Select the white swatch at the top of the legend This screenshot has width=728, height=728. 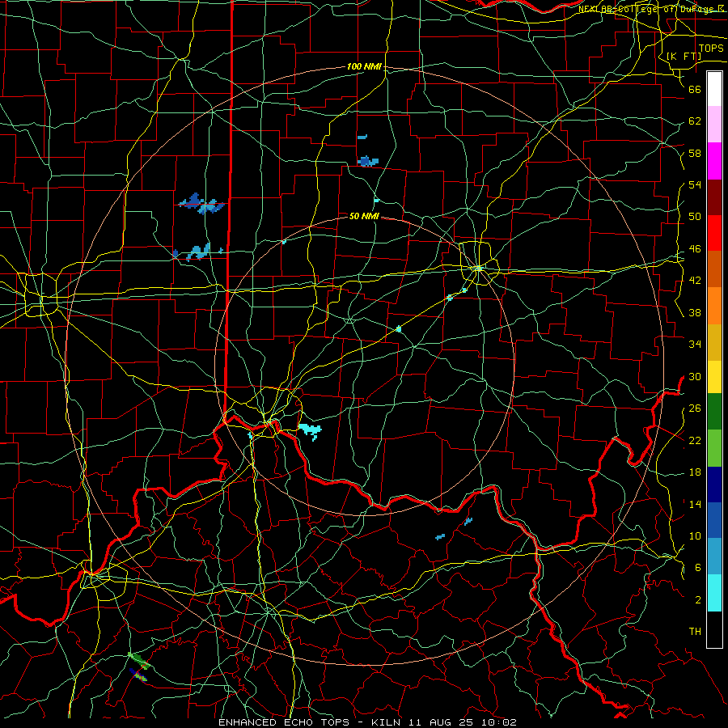tap(714, 89)
